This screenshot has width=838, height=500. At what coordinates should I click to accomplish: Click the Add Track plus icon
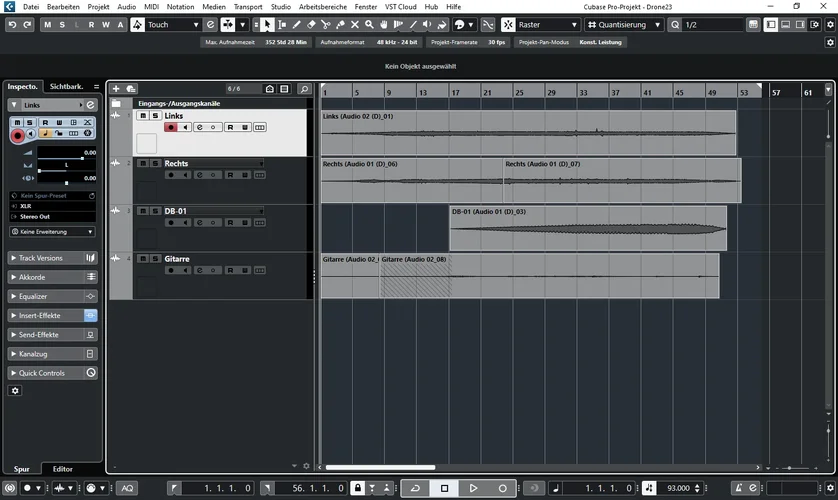(116, 89)
